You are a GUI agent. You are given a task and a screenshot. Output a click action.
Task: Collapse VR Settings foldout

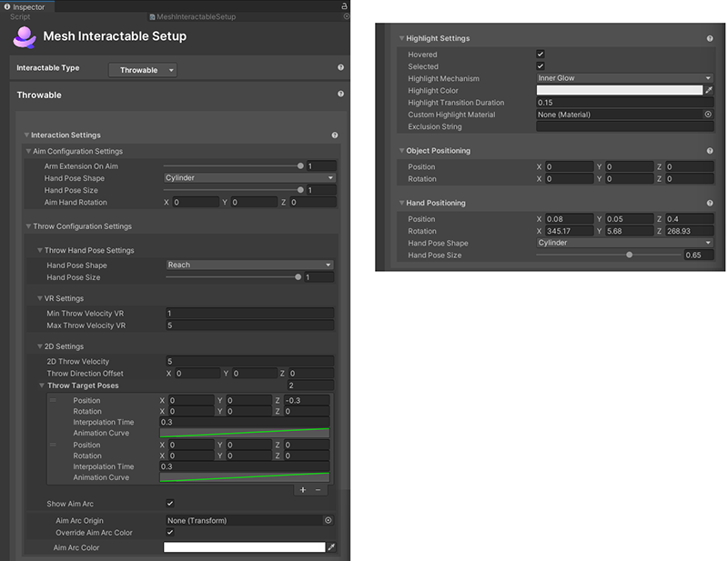(40, 298)
